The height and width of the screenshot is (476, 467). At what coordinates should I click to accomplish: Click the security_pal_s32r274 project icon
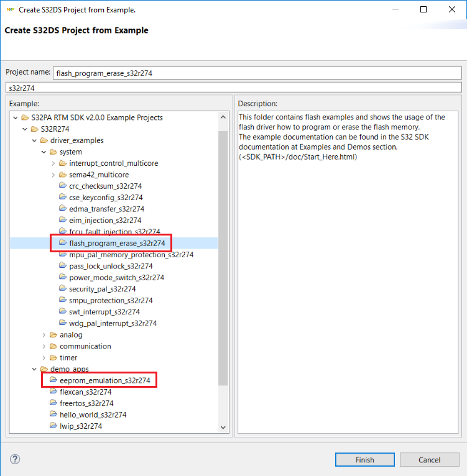(x=63, y=288)
